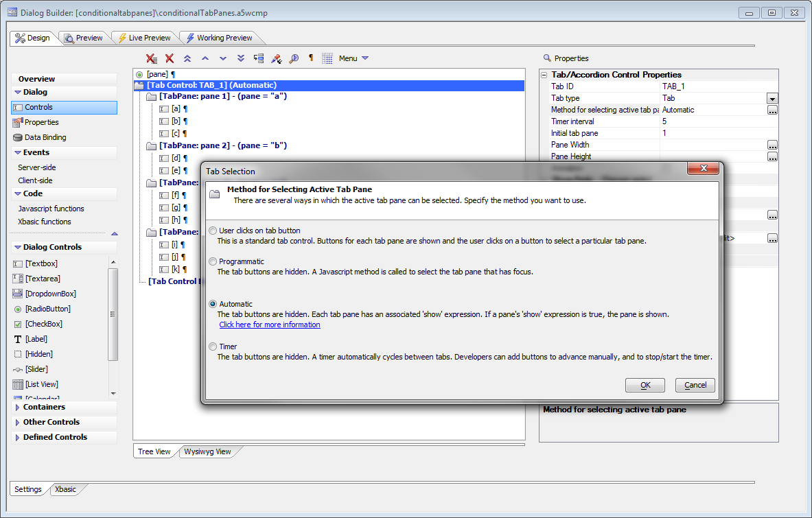Switch to the Wysiwyg View tab
Screen dimensions: 812x518
coord(207,451)
